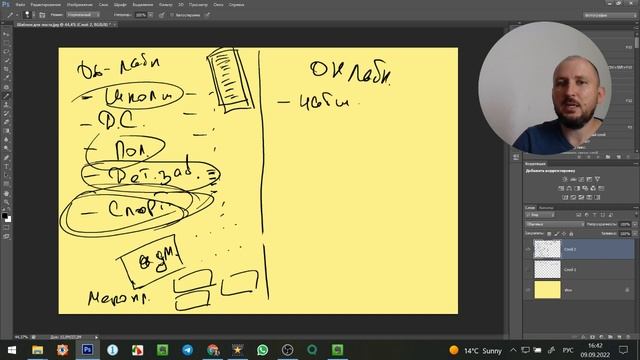Open the layer styles fx menu
Image resolution: width=640 pixels, height=360 pixels.
coord(583,337)
